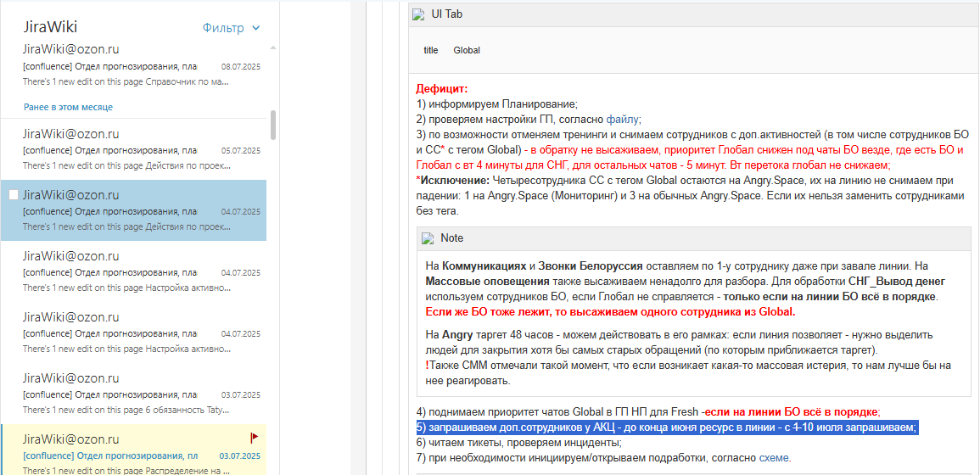Click line 4) поднимаем приоритет чатов Global
This screenshot has height=475, width=980.
(648, 412)
